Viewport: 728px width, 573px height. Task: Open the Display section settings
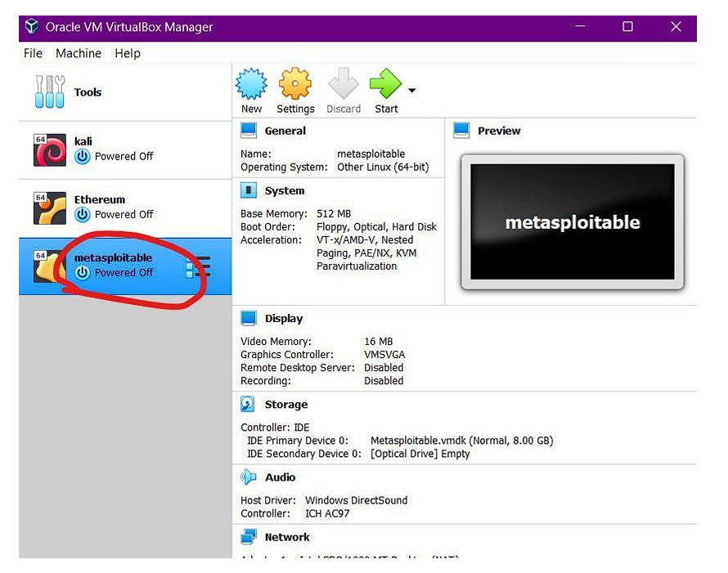click(283, 319)
